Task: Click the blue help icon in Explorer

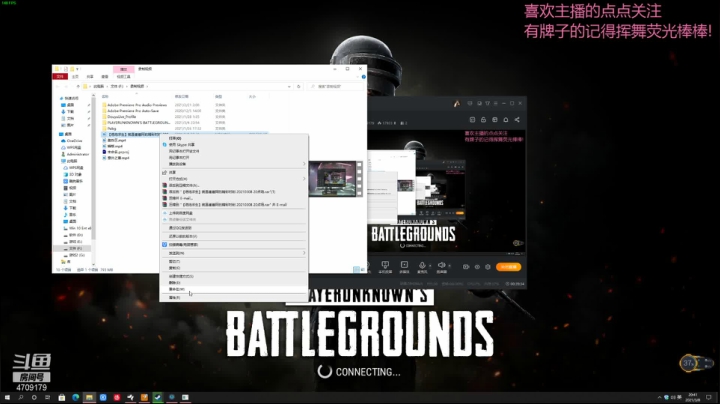Action: click(363, 77)
